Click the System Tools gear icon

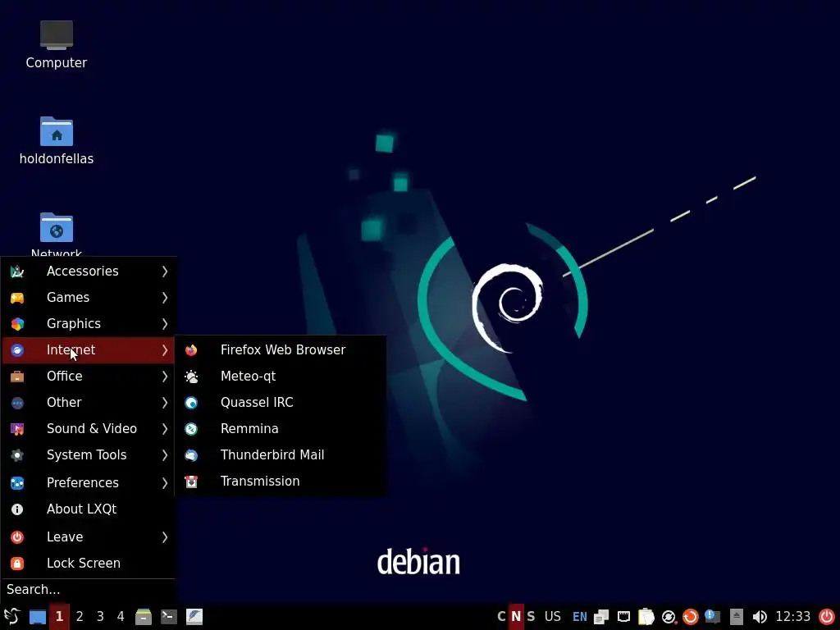(17, 454)
